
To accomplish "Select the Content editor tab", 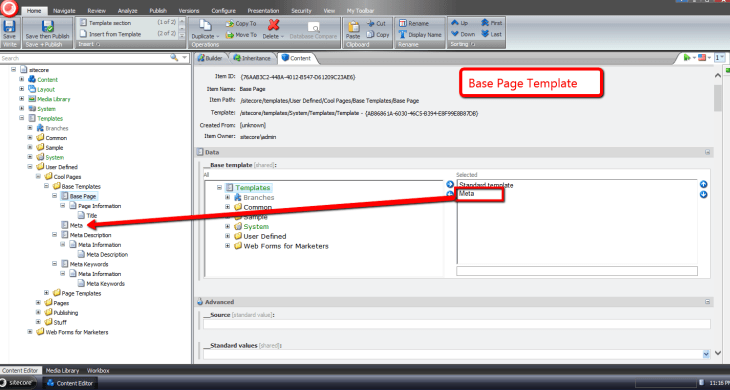I will (x=296, y=58).
